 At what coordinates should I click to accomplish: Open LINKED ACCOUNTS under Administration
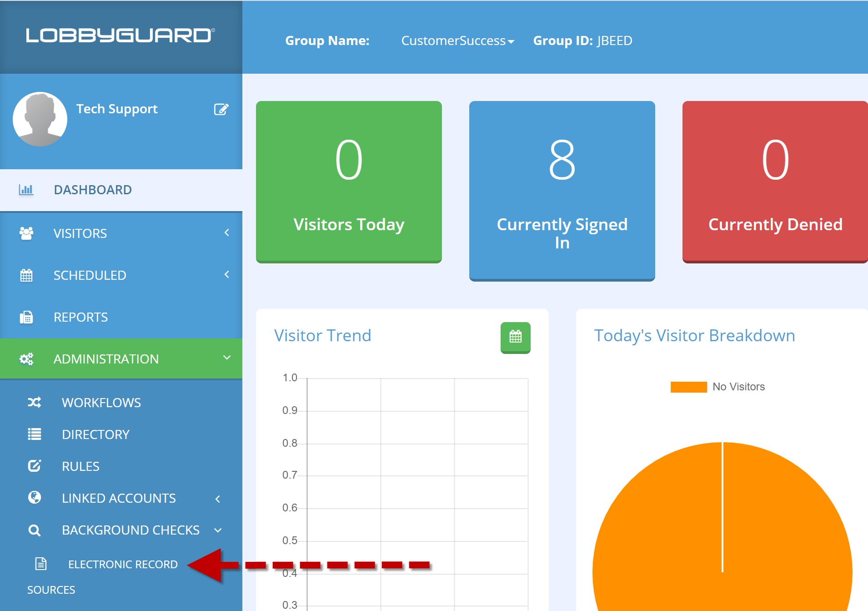pos(119,498)
